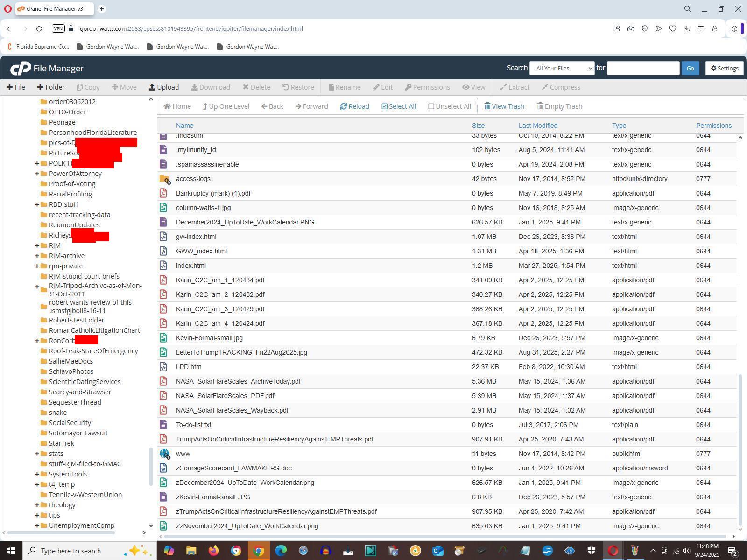Click Up One Level navigation
The height and width of the screenshot is (560, 747).
click(x=226, y=106)
